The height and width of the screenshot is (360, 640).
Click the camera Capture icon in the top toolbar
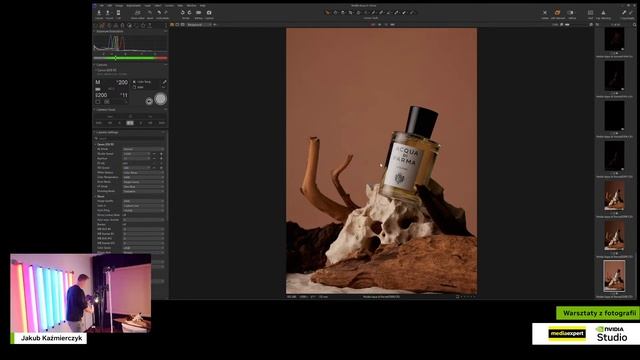(x=209, y=13)
